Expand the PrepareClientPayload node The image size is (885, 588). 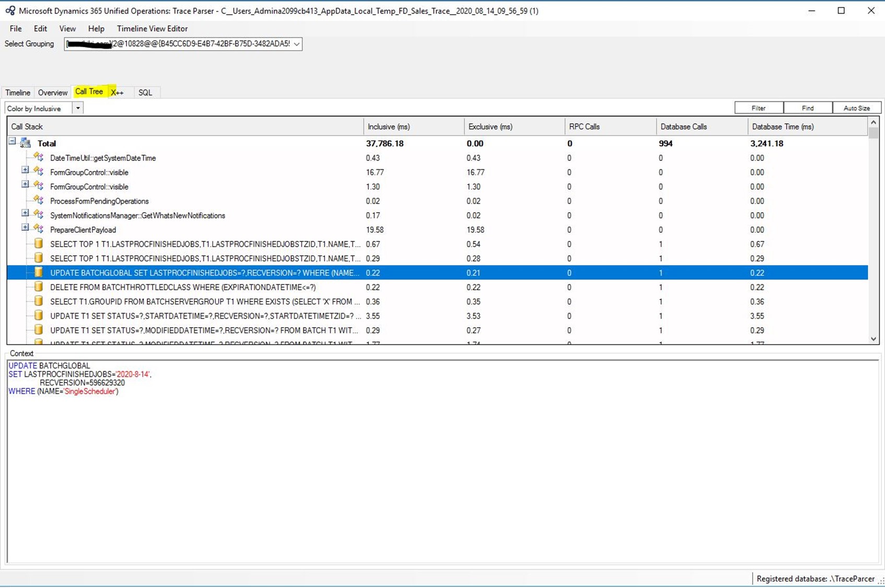[25, 227]
